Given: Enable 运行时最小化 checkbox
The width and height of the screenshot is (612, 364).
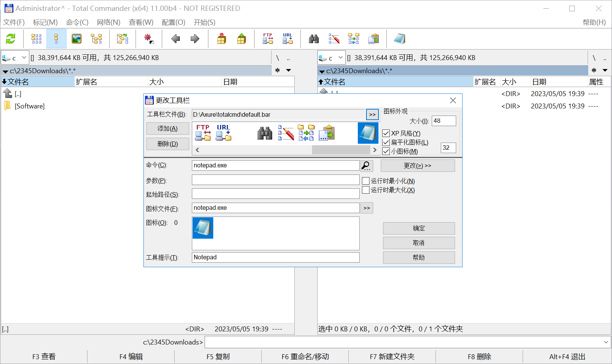Looking at the screenshot, I should pos(366,181).
